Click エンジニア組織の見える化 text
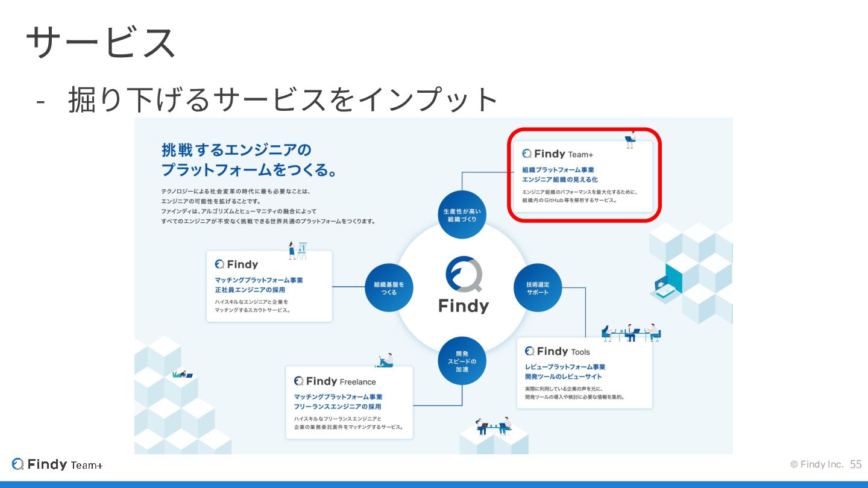 [x=560, y=180]
